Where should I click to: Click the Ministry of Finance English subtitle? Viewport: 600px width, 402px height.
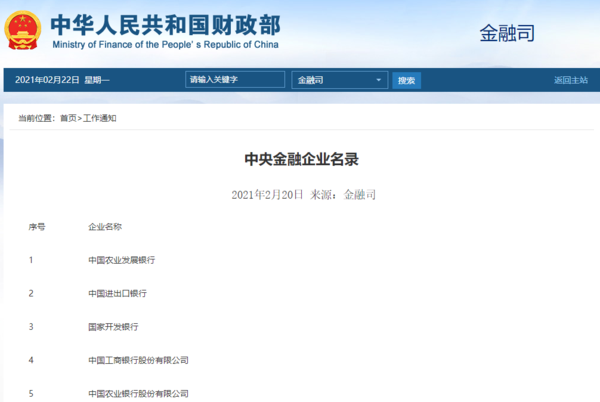(x=165, y=45)
